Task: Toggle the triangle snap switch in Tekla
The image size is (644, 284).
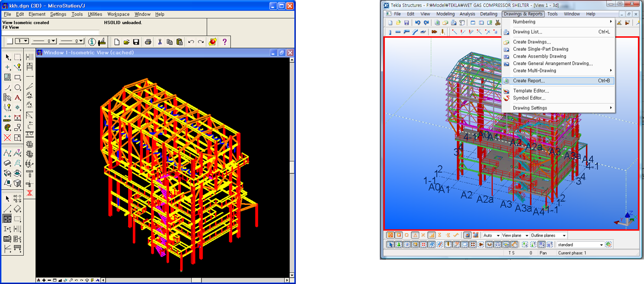Action: 415,235
